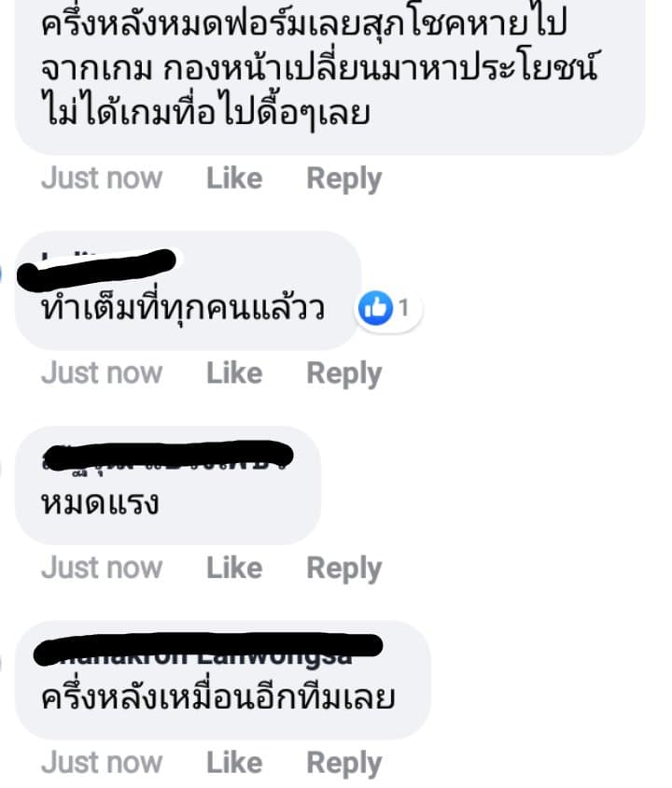
Task: Open timestamp under the long top comment
Action: (x=102, y=178)
